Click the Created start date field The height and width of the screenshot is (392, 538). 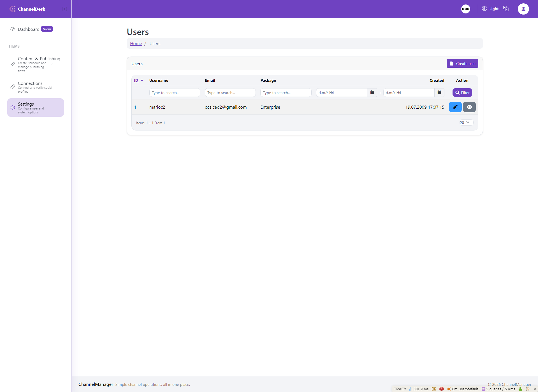click(342, 93)
